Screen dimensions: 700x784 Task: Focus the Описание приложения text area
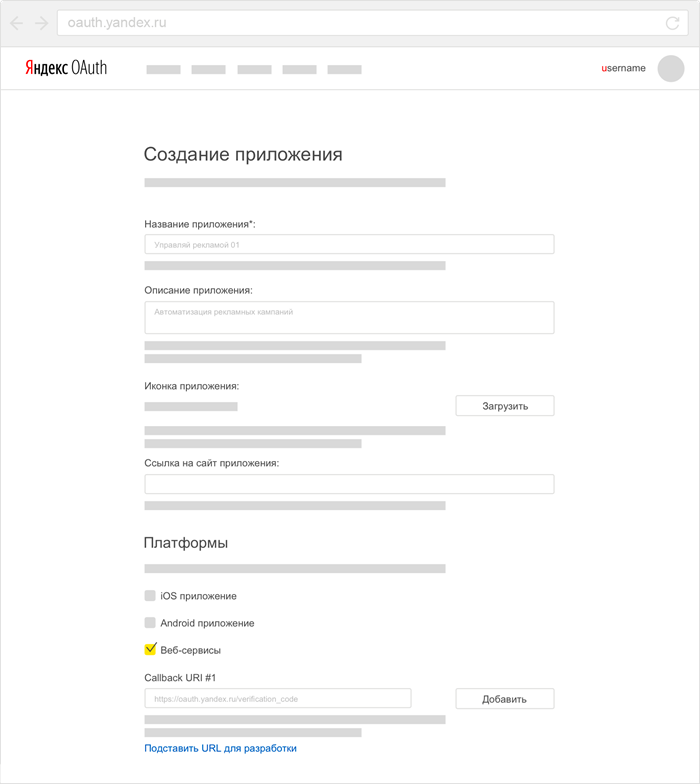point(350,318)
